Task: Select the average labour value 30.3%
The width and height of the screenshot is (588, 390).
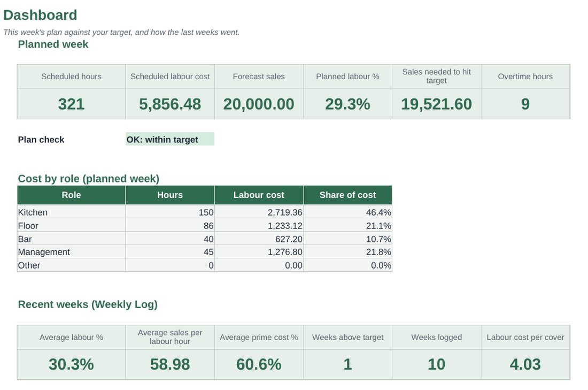Action: click(71, 364)
